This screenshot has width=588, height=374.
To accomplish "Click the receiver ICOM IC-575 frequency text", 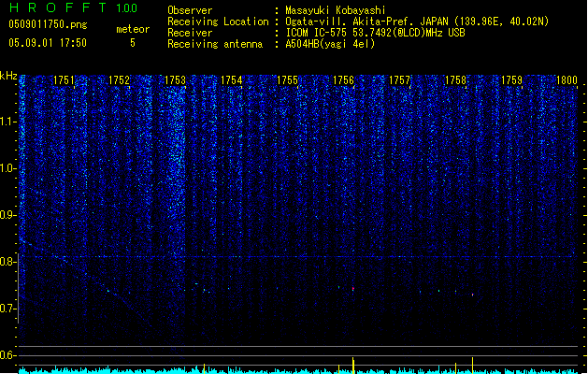I will [x=375, y=33].
